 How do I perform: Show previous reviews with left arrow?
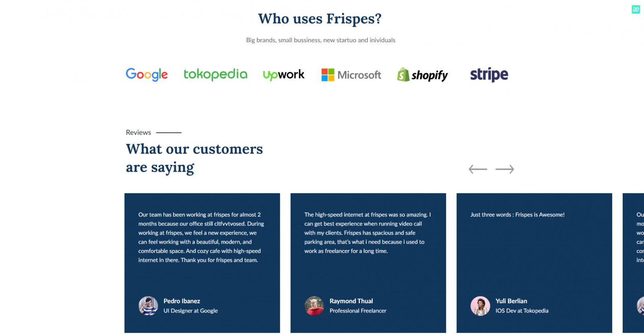pos(478,169)
